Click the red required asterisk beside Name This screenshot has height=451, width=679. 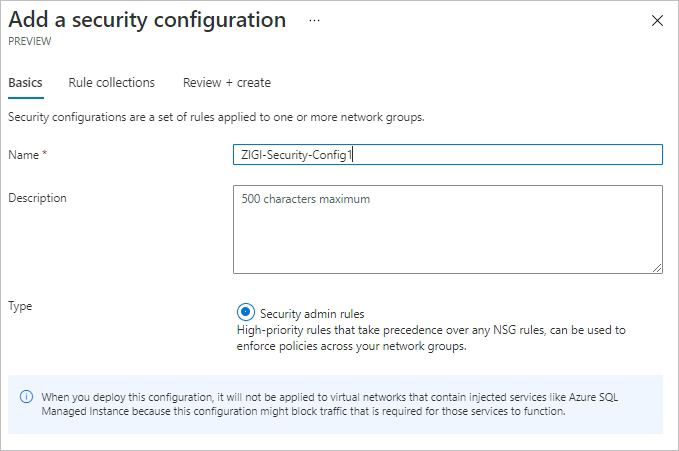pos(44,153)
